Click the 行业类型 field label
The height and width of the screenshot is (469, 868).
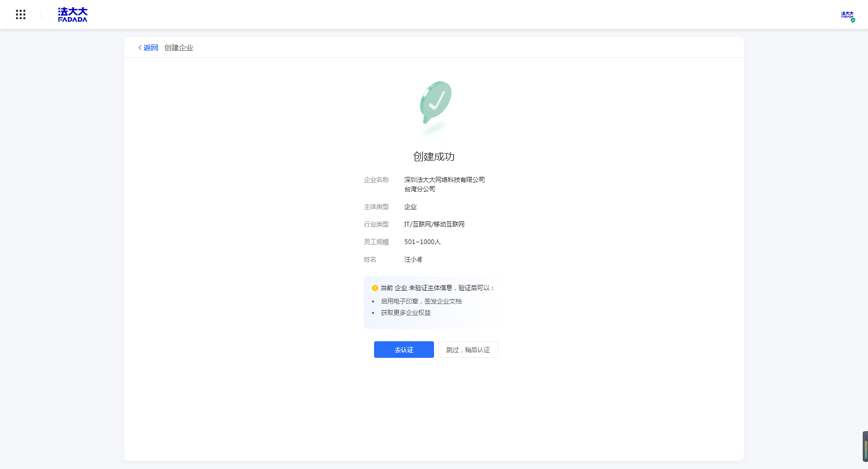point(376,224)
